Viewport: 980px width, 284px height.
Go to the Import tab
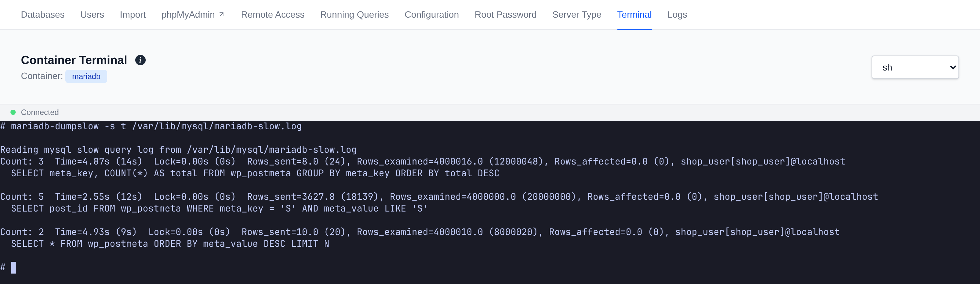[x=133, y=14]
